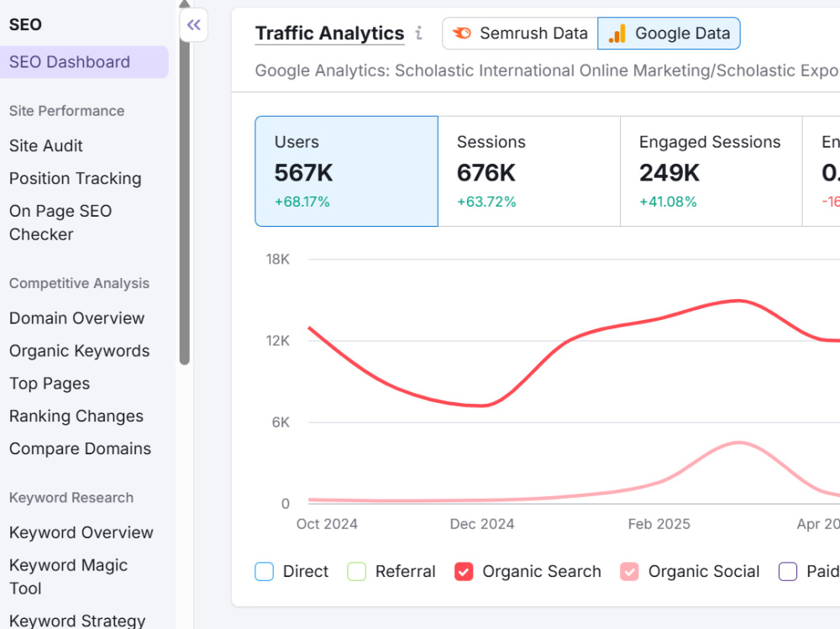Image resolution: width=840 pixels, height=629 pixels.
Task: Open Traffic Analytics info icon
Action: (x=419, y=34)
